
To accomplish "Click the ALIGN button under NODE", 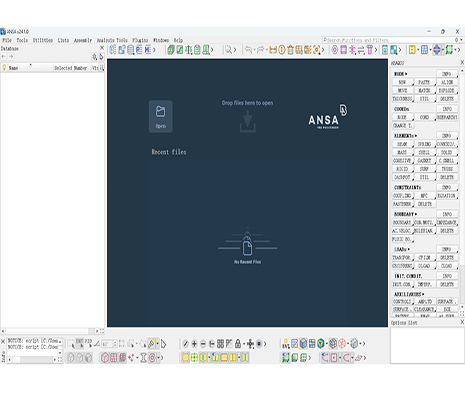I will [x=447, y=82].
